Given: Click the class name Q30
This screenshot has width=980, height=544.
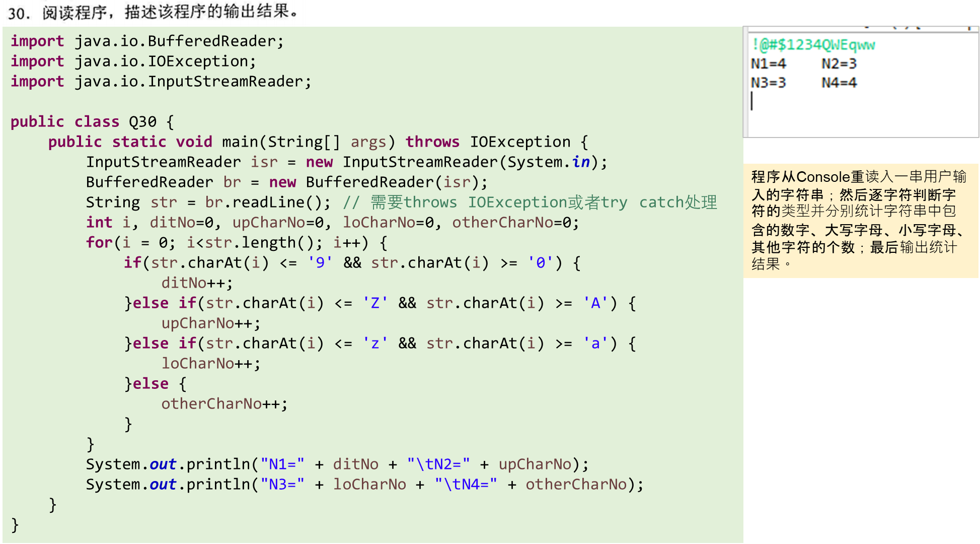Looking at the screenshot, I should pos(142,122).
